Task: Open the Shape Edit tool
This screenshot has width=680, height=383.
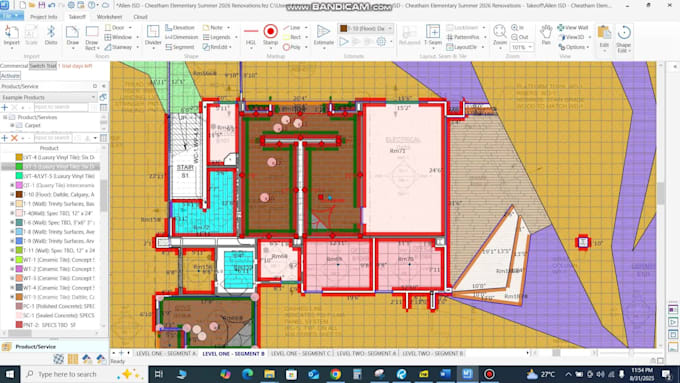Action: [x=624, y=38]
